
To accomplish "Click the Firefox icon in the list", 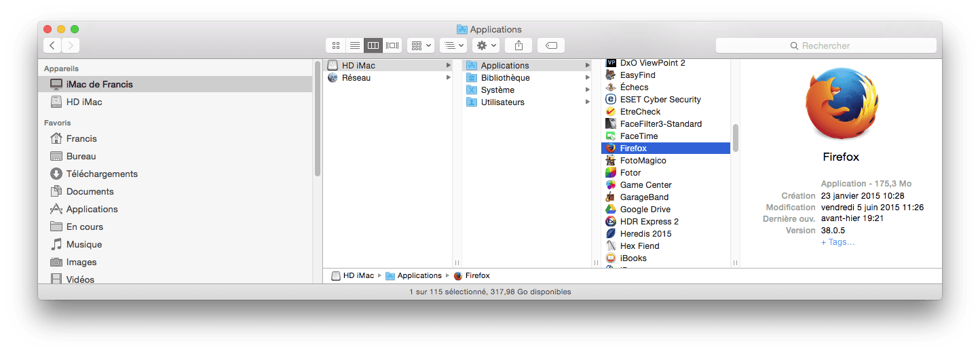I will [611, 148].
